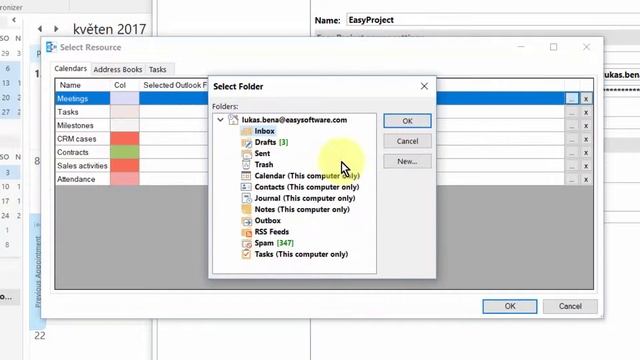The width and height of the screenshot is (640, 360).
Task: Select lukas.bena@easysoftware.com account node
Action: 294,120
